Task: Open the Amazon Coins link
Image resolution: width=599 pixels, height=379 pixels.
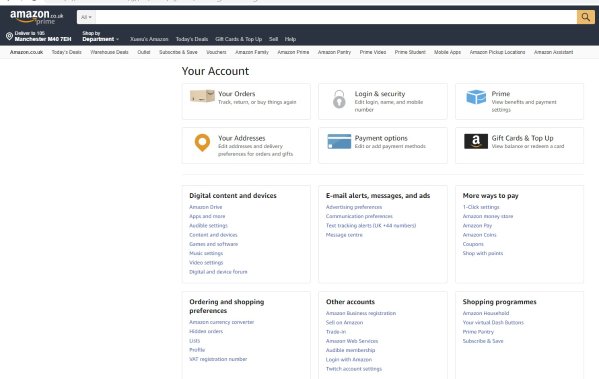Action: click(479, 235)
